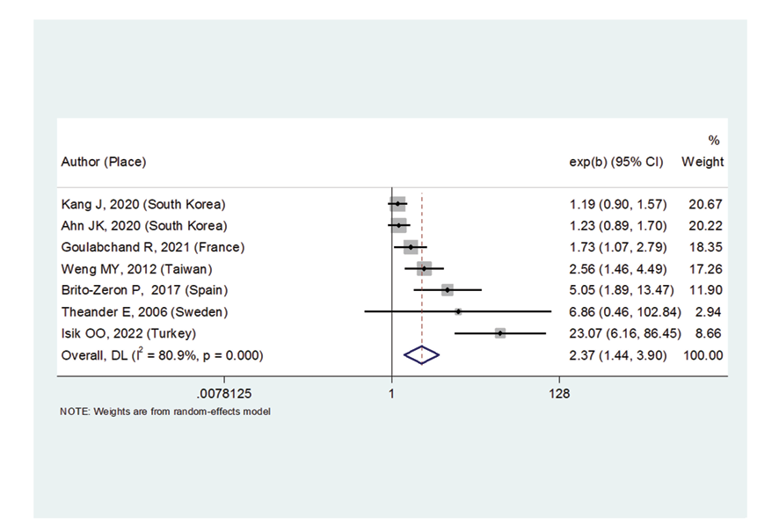Click the Isik OO, 2022 (Turkey) label
This screenshot has width=779, height=532.
click(x=128, y=333)
